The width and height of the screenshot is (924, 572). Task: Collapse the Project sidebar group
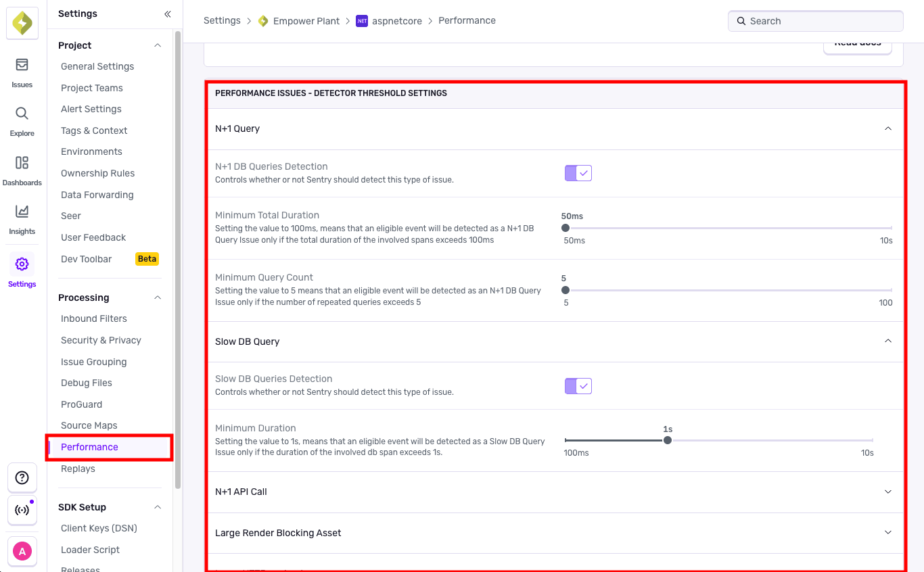click(x=158, y=45)
